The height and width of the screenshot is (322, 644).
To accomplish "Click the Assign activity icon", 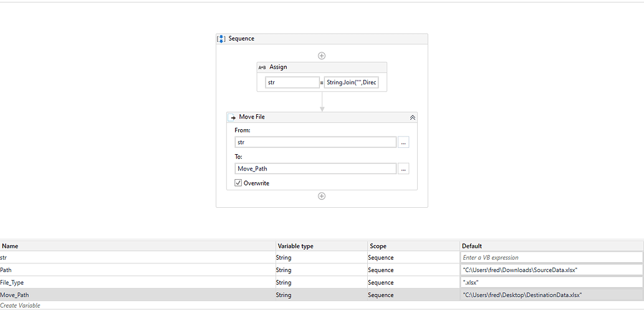I will [x=262, y=67].
